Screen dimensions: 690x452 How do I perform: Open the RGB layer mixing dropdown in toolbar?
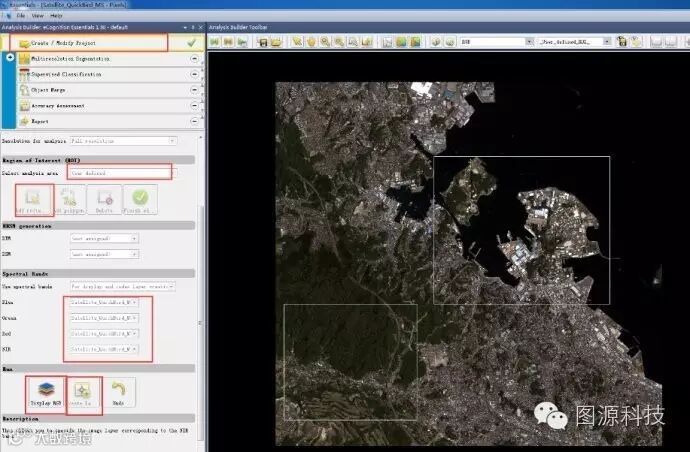coord(496,42)
